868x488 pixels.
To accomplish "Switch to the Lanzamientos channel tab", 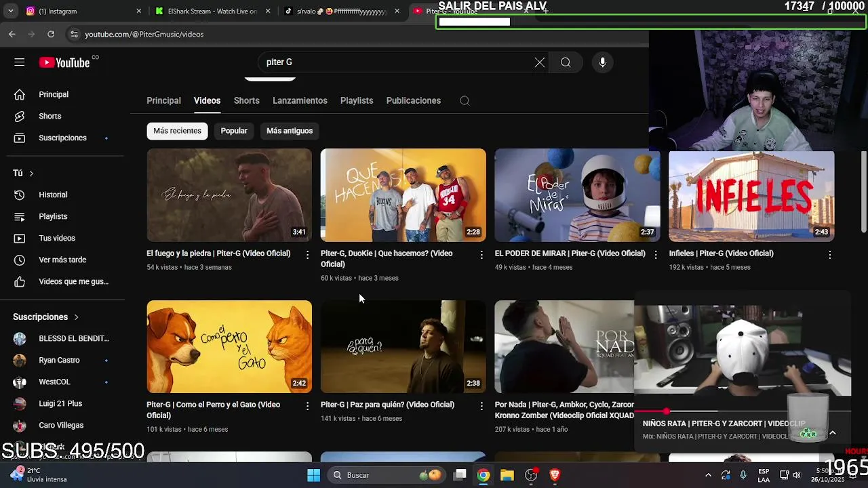I will click(300, 101).
